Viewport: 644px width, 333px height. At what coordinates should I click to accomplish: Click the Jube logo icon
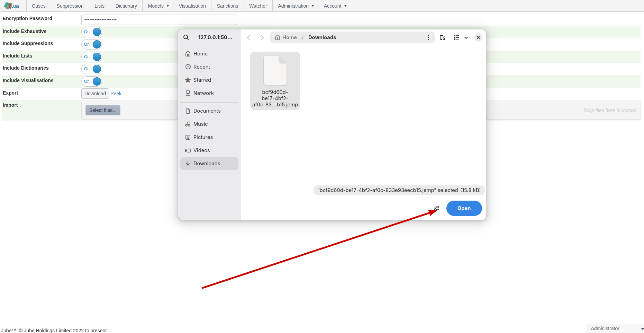[12, 6]
